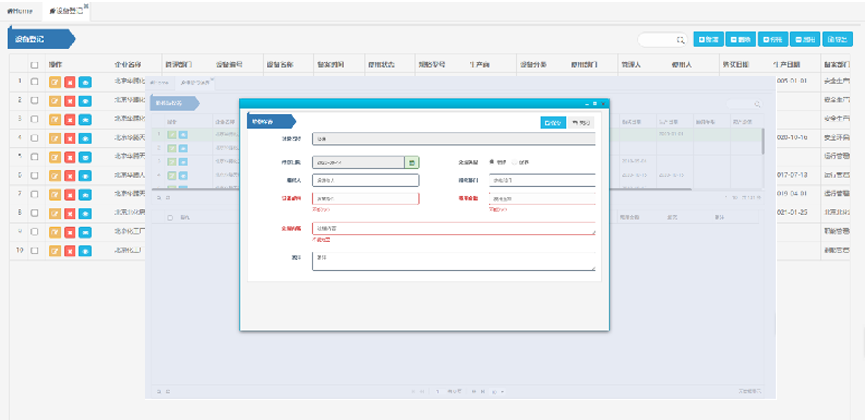Screen dimensions: 866x420
Task: Check the checkbox for row 1
Action: pyautogui.click(x=35, y=81)
